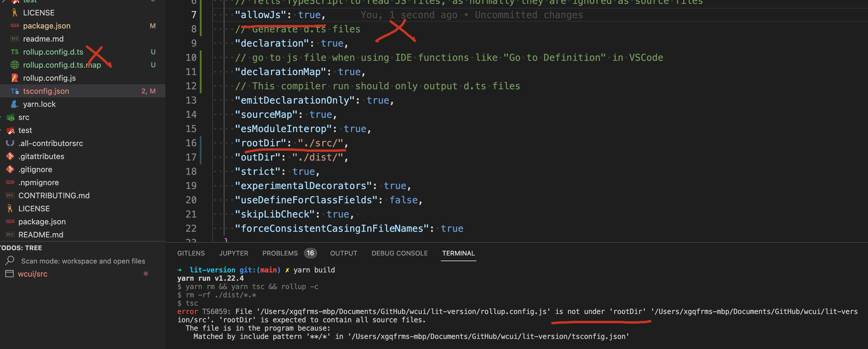Screen dimensions: 868x349
Task: Expand the test folder
Action: point(25,130)
